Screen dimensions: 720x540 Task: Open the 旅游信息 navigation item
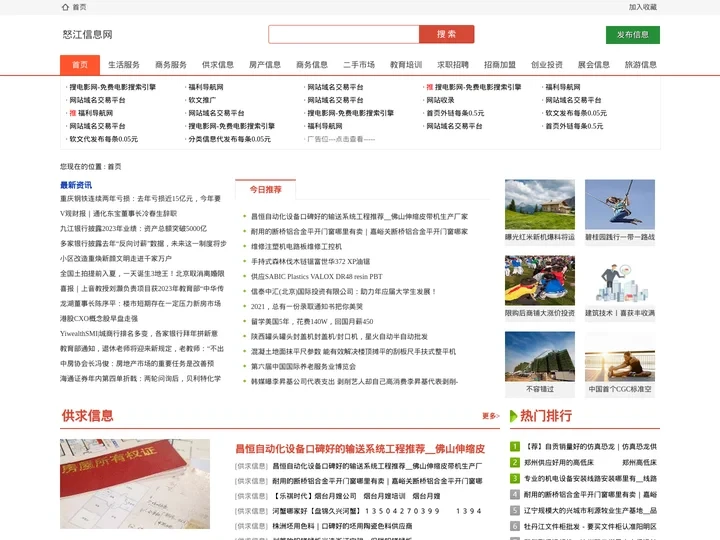pos(640,65)
